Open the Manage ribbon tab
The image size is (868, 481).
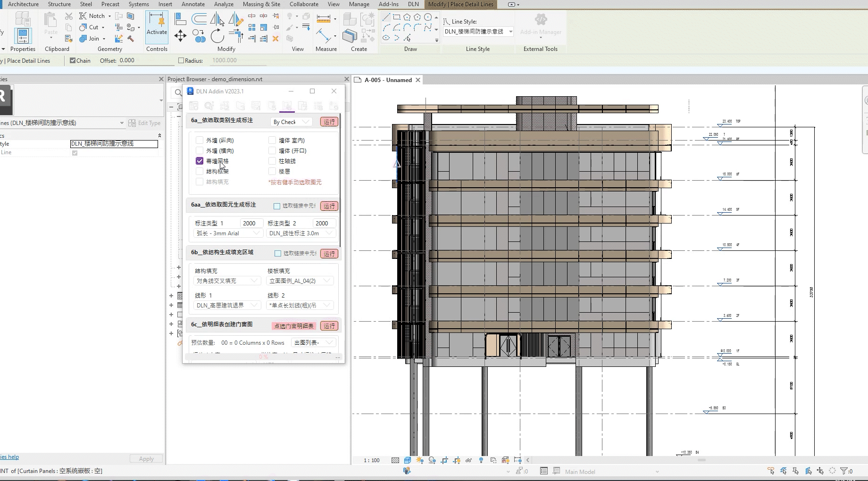(x=359, y=4)
